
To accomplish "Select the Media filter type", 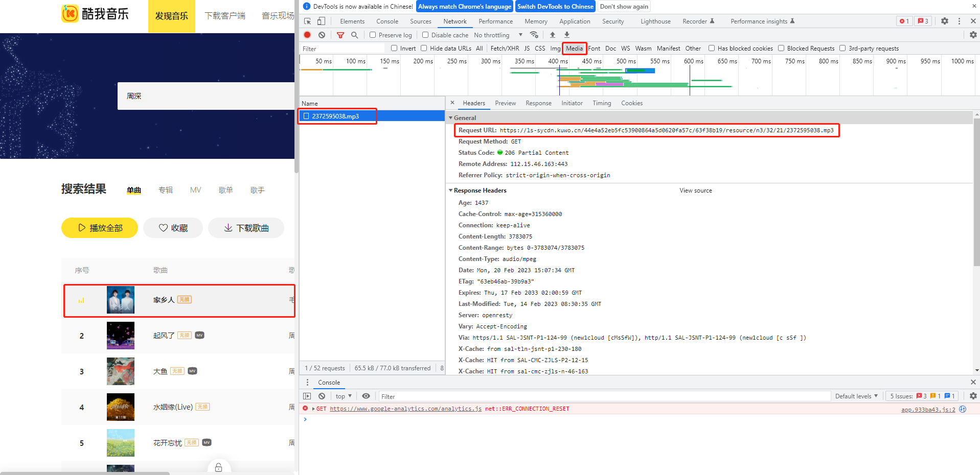I will [x=574, y=48].
